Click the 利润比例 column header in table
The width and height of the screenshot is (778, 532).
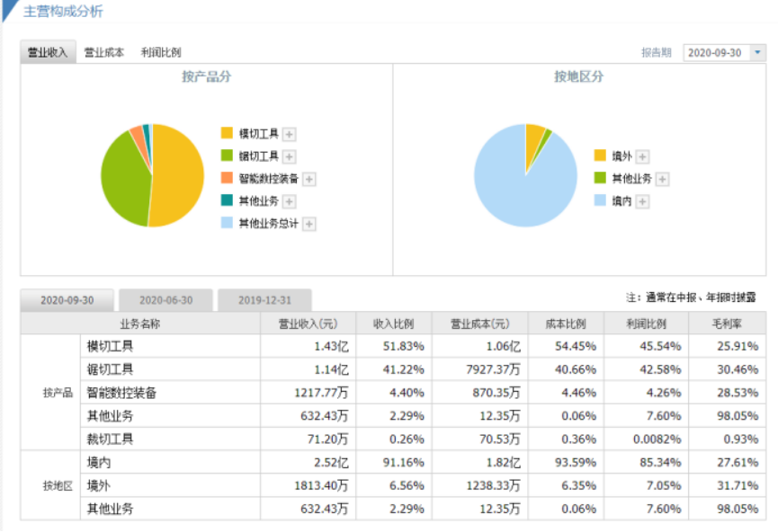coord(646,324)
